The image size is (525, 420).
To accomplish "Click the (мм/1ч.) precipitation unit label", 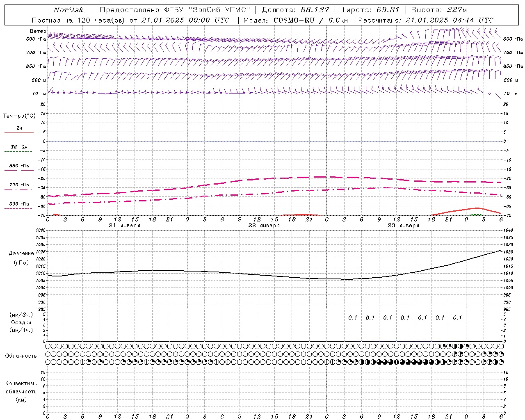I will 21,330.
